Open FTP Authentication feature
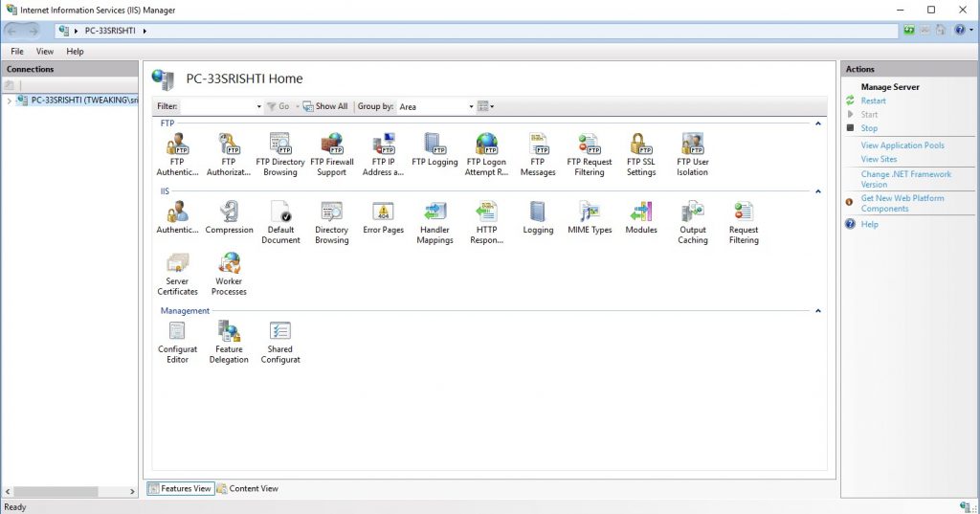 coord(177,154)
